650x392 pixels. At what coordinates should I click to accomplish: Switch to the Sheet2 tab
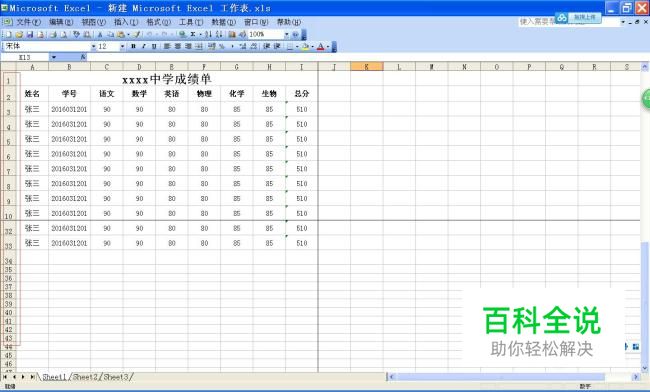(x=85, y=377)
